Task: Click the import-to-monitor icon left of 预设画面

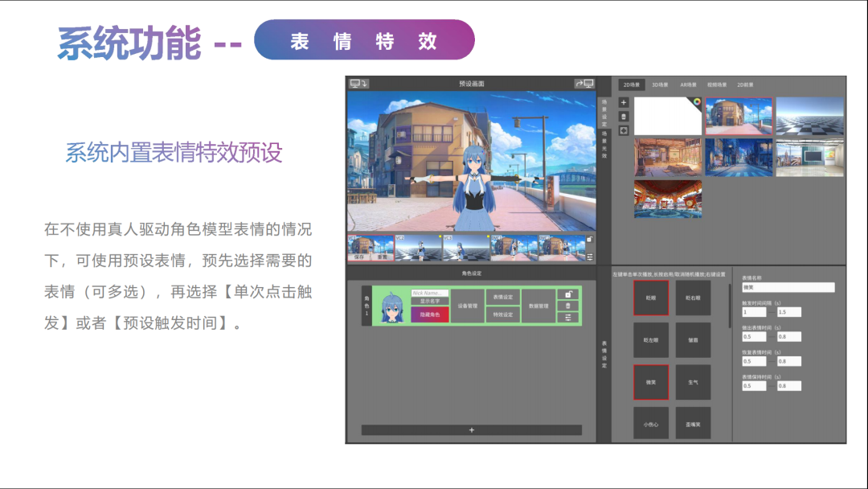Action: [x=358, y=84]
